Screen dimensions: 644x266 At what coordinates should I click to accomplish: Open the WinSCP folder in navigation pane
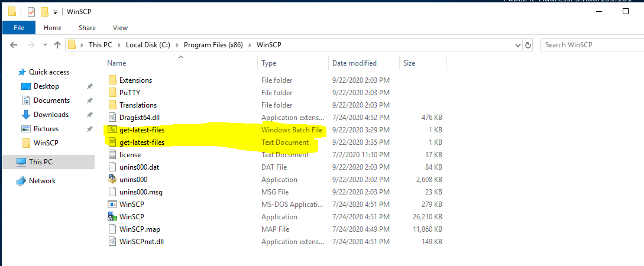pyautogui.click(x=46, y=143)
